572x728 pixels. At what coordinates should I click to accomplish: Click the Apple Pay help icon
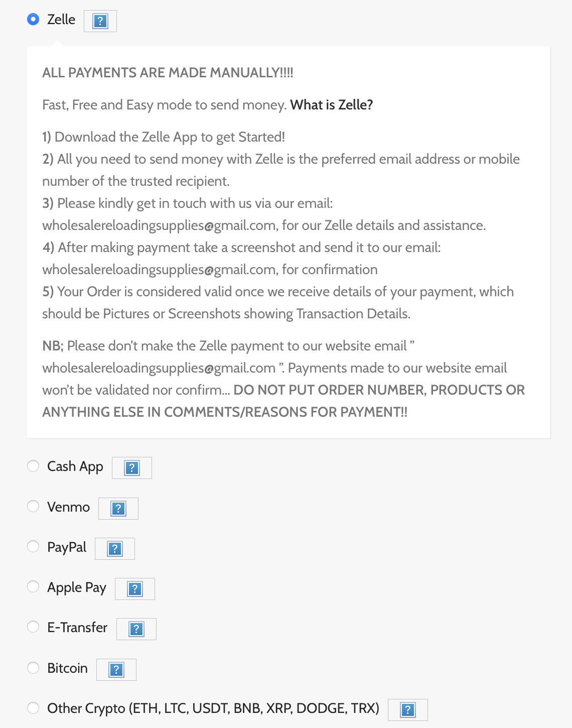click(x=134, y=589)
